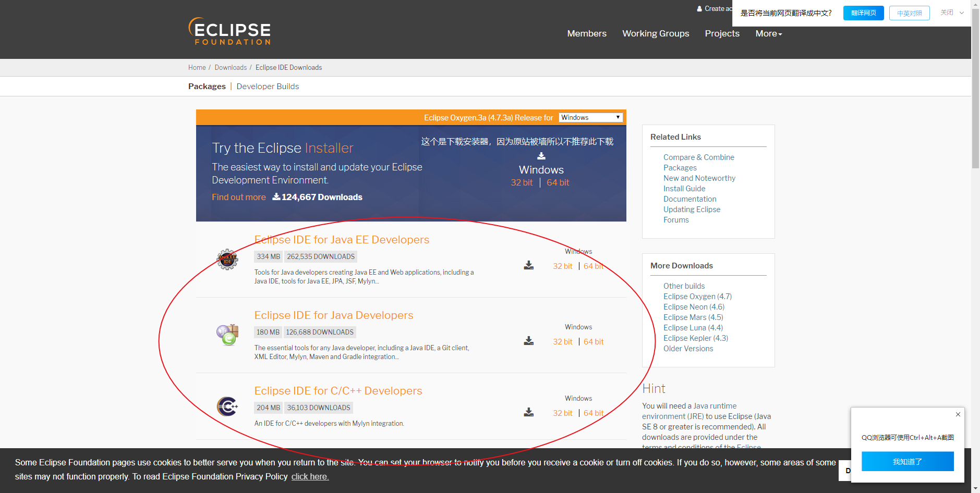Click the '334 MB' size badge

point(269,256)
